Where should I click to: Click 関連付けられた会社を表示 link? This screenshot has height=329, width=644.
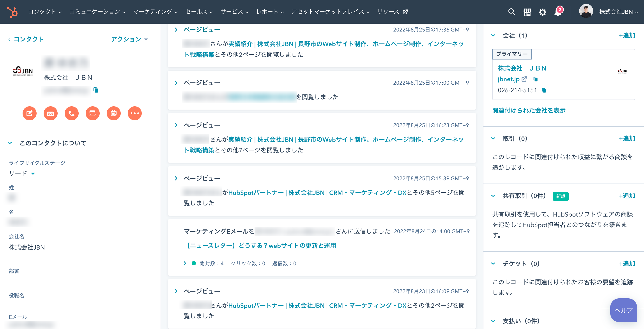pyautogui.click(x=529, y=110)
